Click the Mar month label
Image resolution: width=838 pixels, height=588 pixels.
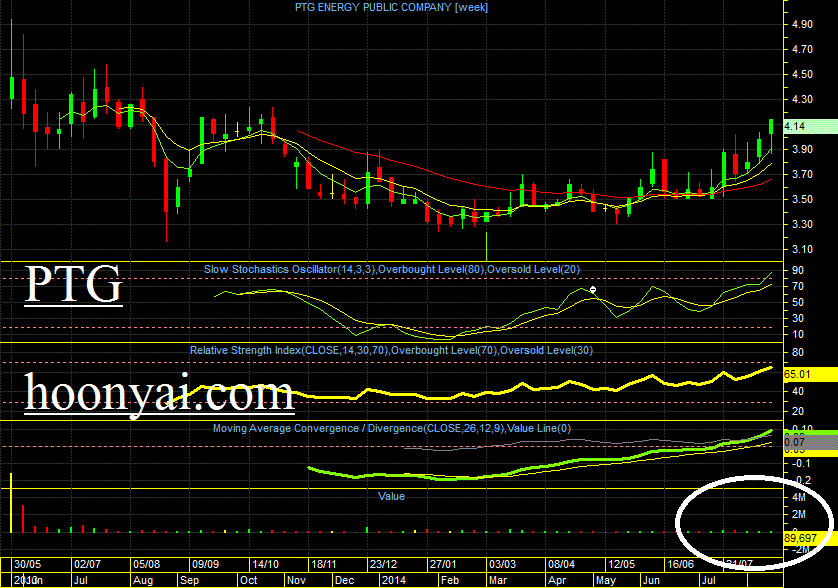click(x=498, y=581)
